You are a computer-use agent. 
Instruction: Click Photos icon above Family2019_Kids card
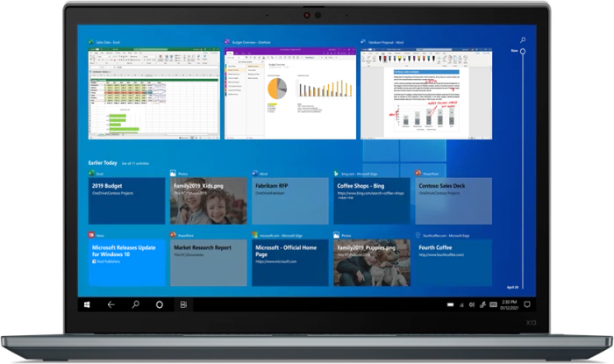pyautogui.click(x=173, y=173)
